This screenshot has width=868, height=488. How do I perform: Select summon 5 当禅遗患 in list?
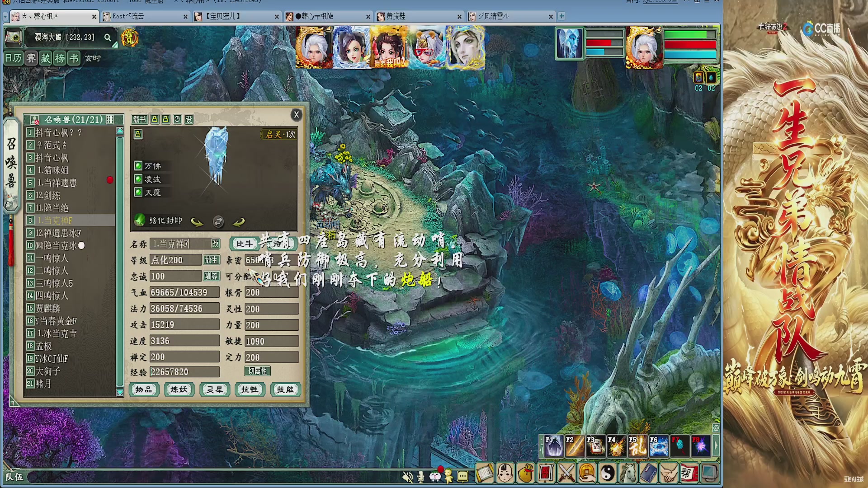click(70, 183)
